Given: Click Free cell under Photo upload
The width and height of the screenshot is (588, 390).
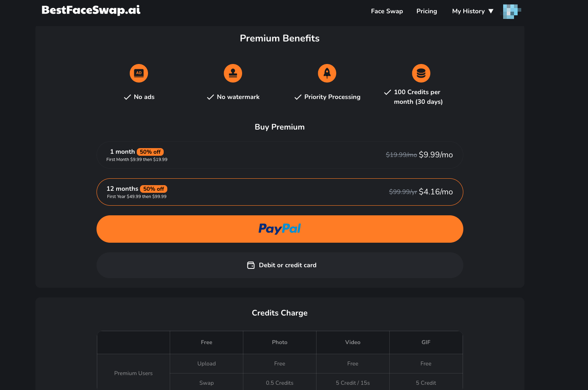Looking at the screenshot, I should coord(280,364).
